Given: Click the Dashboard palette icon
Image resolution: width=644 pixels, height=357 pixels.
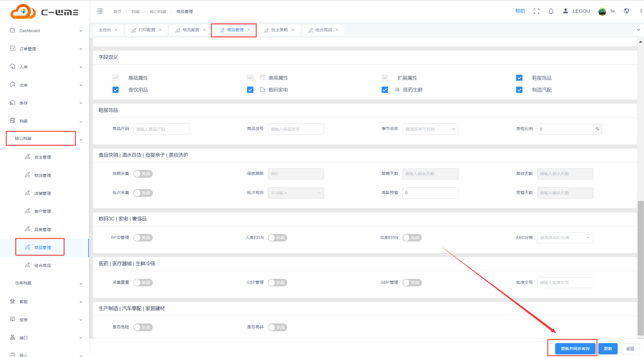Looking at the screenshot, I should 12,30.
